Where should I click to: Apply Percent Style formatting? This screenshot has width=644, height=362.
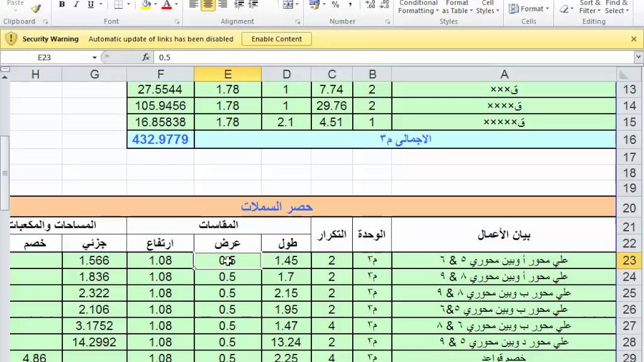pos(336,5)
